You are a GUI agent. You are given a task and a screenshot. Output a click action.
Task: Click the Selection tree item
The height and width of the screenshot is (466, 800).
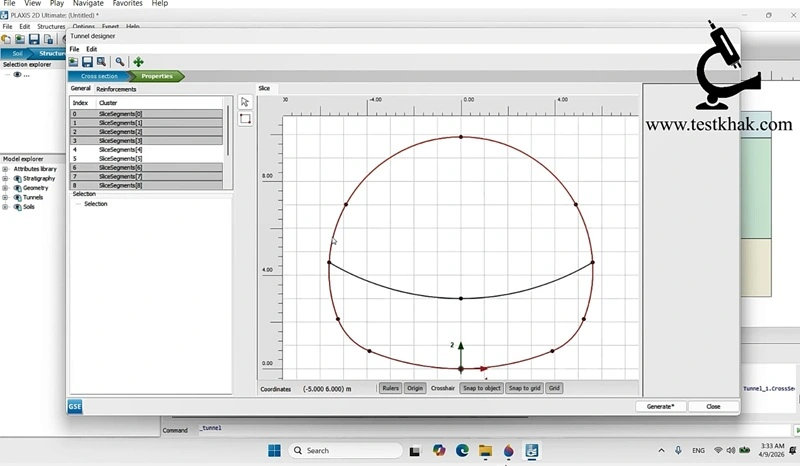click(95, 204)
